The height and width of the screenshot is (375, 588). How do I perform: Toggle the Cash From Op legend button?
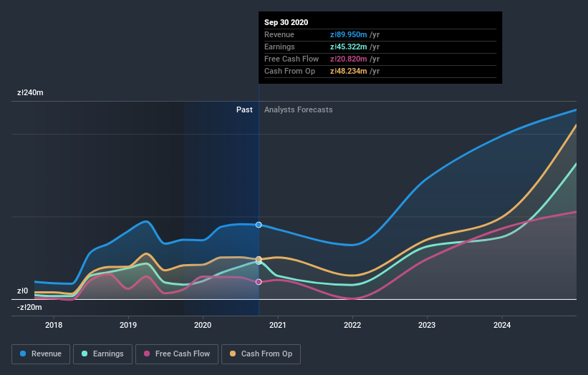[x=261, y=354]
